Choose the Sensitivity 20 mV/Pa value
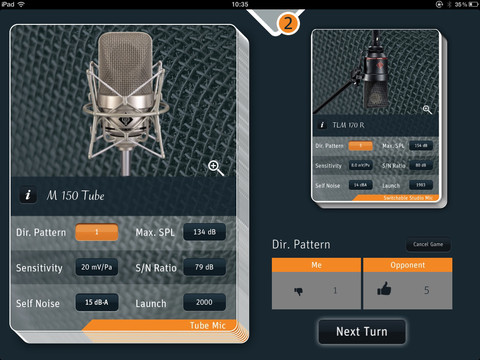 tap(97, 267)
